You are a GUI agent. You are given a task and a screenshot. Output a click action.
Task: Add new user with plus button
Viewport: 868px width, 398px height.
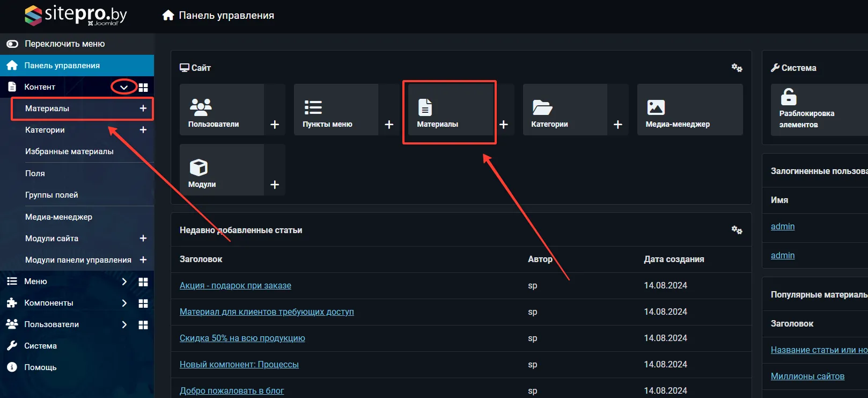(275, 125)
